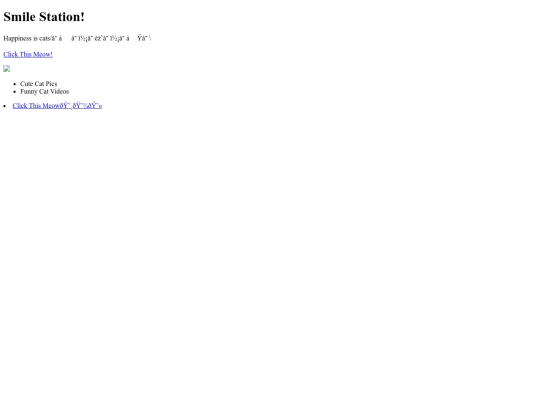Click the bullet before Funny Cat Videos

[14, 92]
